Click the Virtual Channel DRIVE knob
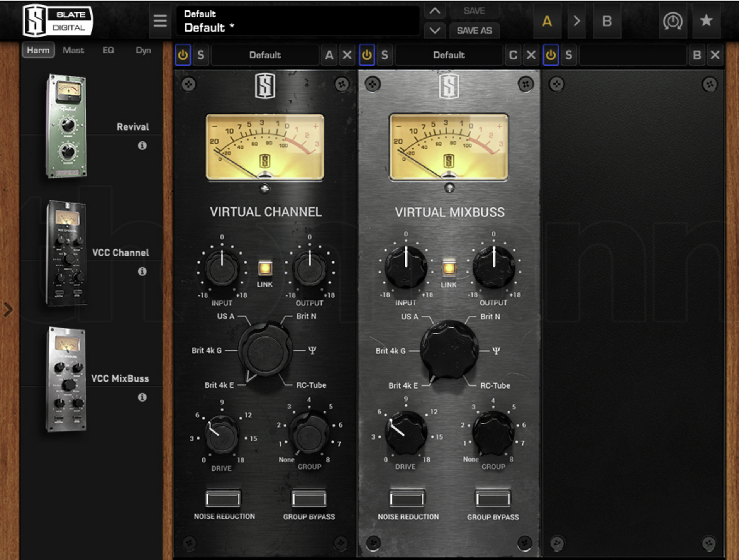This screenshot has height=560, width=739. tap(222, 434)
